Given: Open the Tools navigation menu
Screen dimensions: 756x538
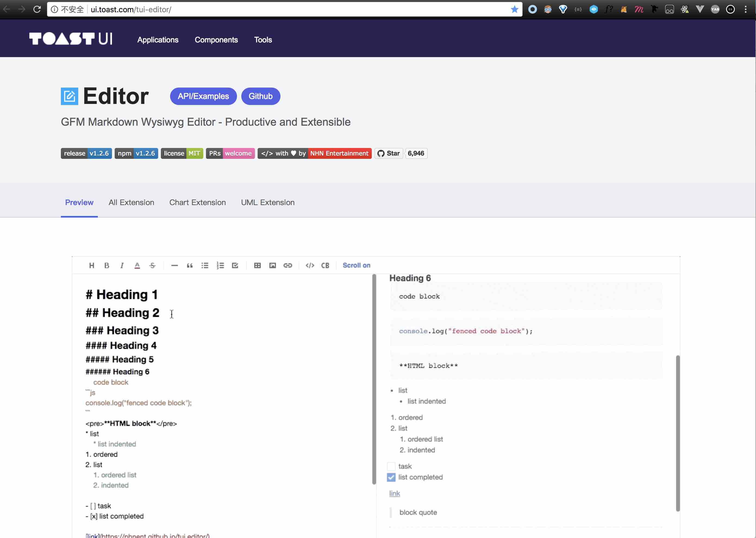Looking at the screenshot, I should coord(263,40).
